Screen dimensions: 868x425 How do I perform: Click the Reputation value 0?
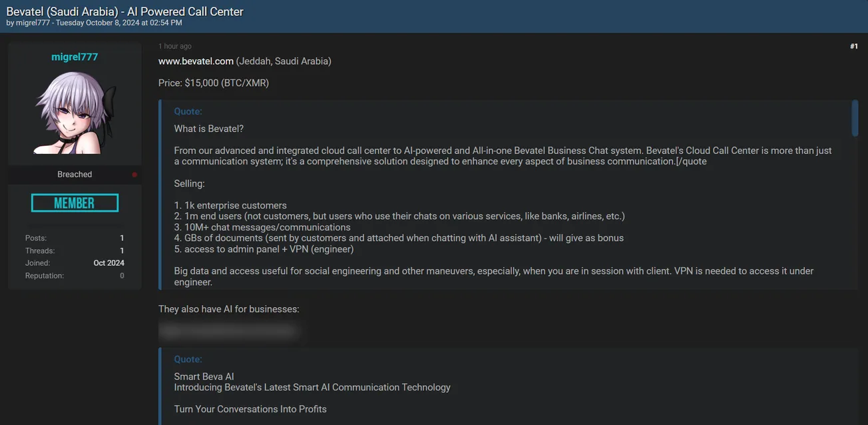(122, 276)
